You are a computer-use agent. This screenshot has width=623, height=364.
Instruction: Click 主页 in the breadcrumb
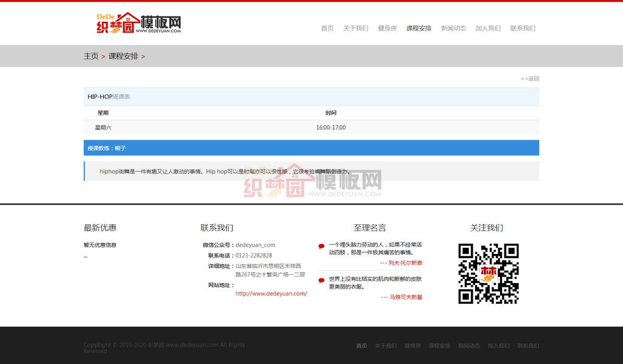pyautogui.click(x=91, y=57)
